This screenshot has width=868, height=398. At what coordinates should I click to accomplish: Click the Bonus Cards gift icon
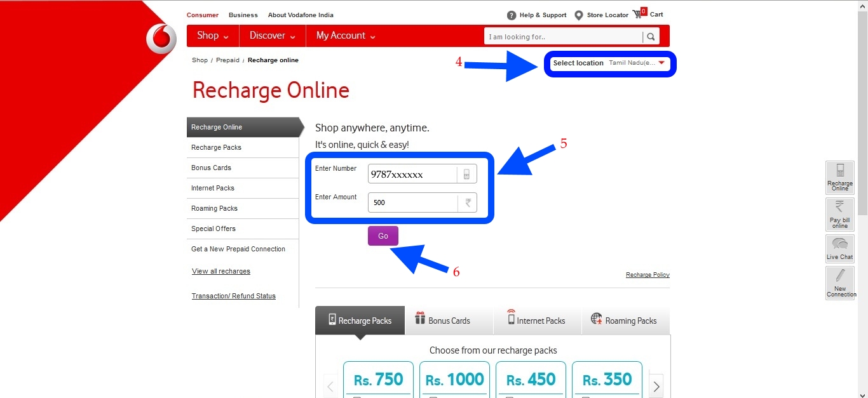tap(420, 319)
